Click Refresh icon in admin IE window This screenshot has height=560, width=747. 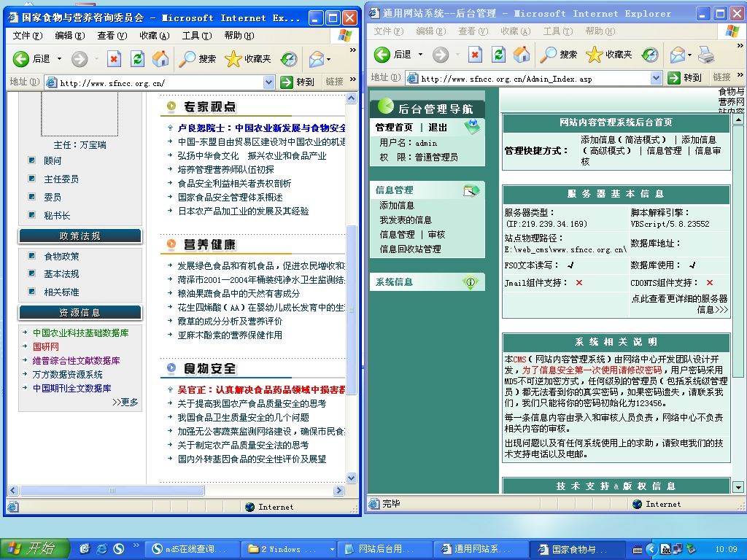point(499,55)
